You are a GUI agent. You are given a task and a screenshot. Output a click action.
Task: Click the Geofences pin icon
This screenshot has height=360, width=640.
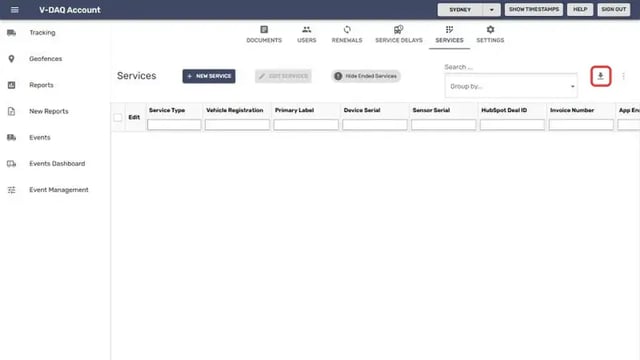coord(11,59)
